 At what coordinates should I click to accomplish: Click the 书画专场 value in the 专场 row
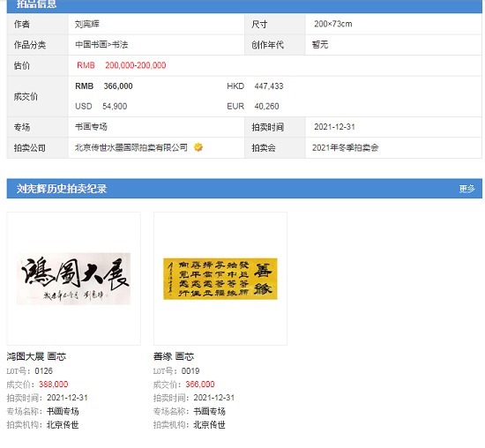(91, 126)
